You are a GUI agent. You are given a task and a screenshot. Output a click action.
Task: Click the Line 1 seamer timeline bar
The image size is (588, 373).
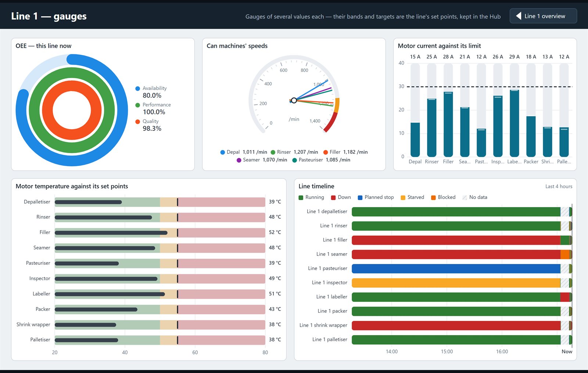[462, 254]
